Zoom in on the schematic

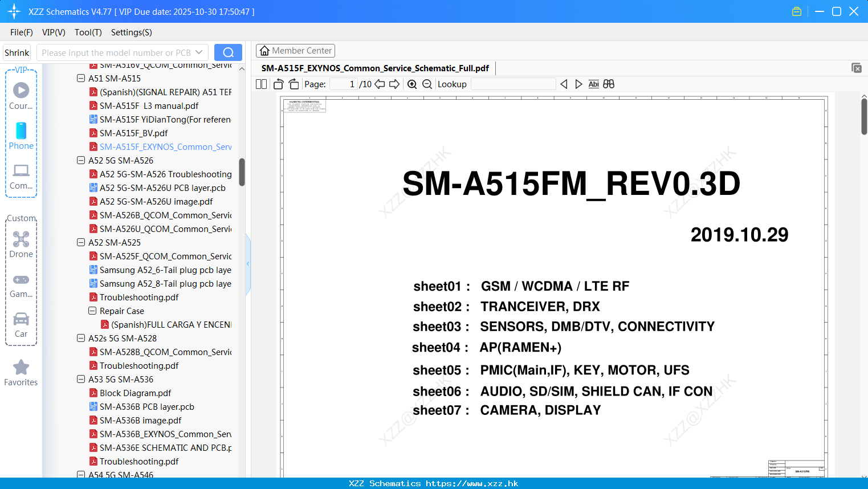coord(412,84)
